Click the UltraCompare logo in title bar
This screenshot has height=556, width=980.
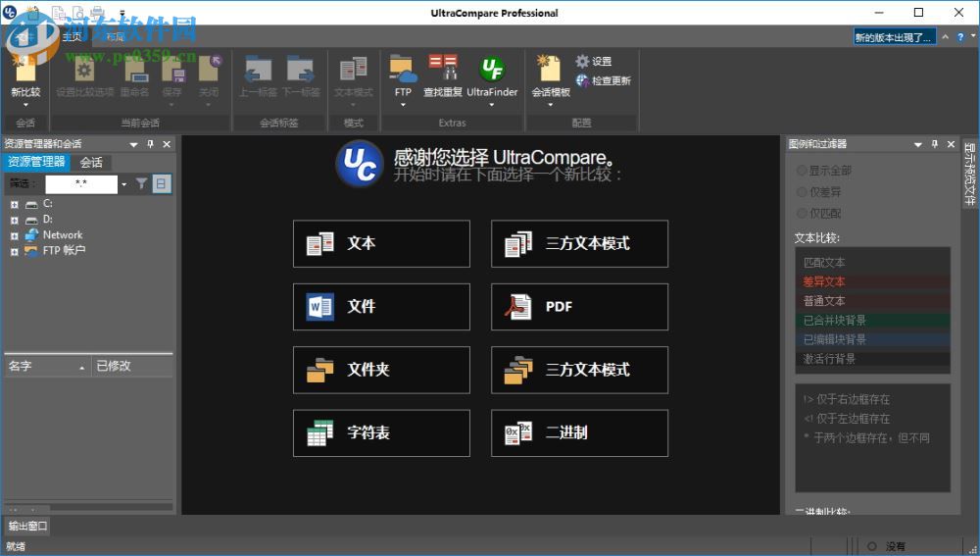pos(10,12)
